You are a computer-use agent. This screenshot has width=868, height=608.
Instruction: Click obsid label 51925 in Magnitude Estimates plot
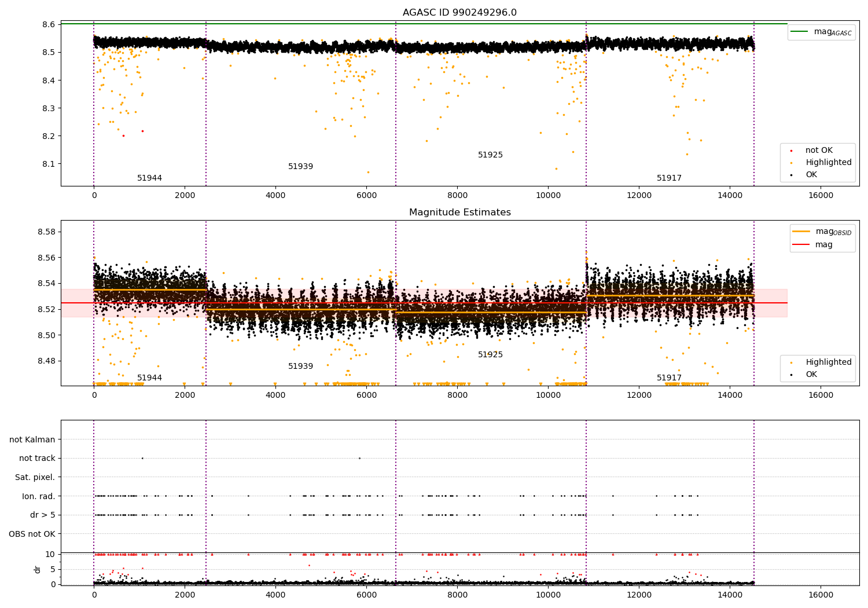tap(490, 355)
